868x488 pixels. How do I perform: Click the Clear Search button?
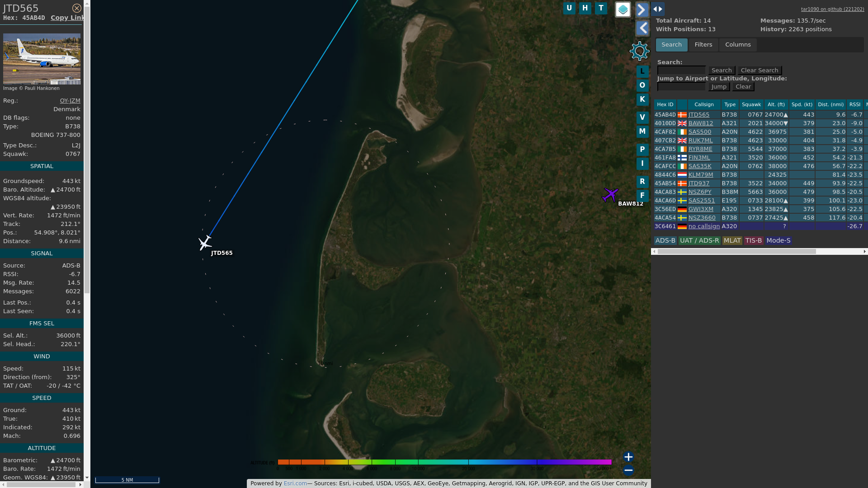coord(759,70)
